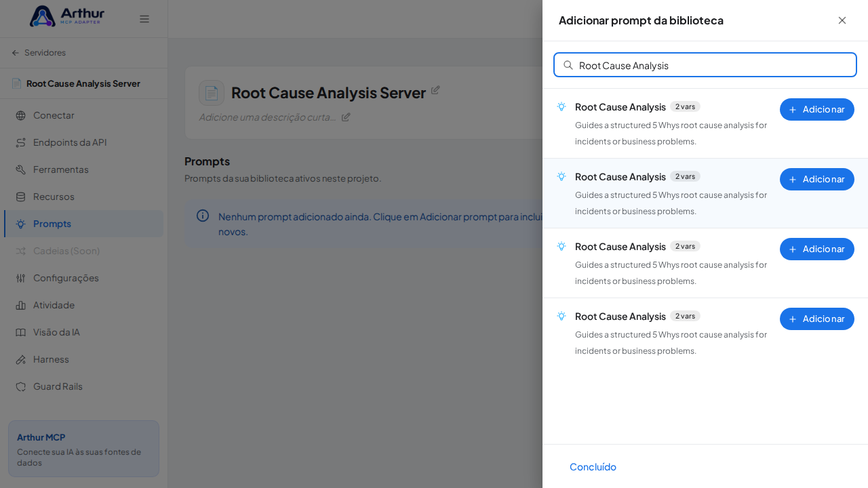Open Visão da IA in the sidebar
This screenshot has width=868, height=488.
coord(83,332)
